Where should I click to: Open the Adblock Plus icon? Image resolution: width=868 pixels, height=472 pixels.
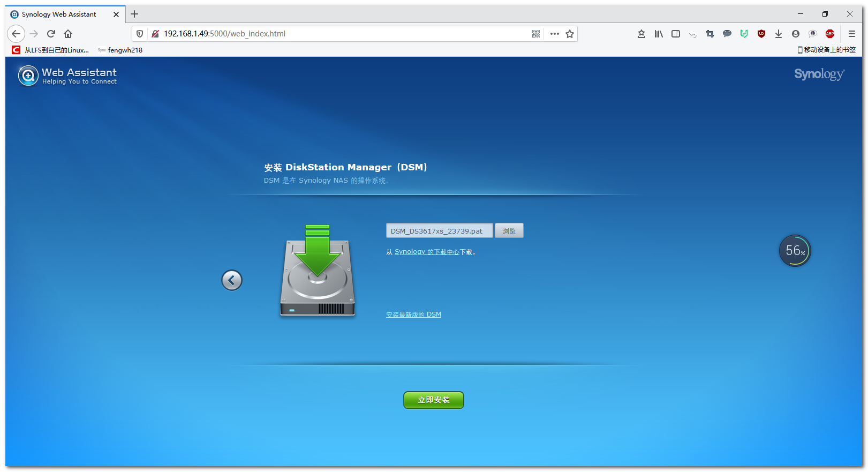[x=830, y=34]
